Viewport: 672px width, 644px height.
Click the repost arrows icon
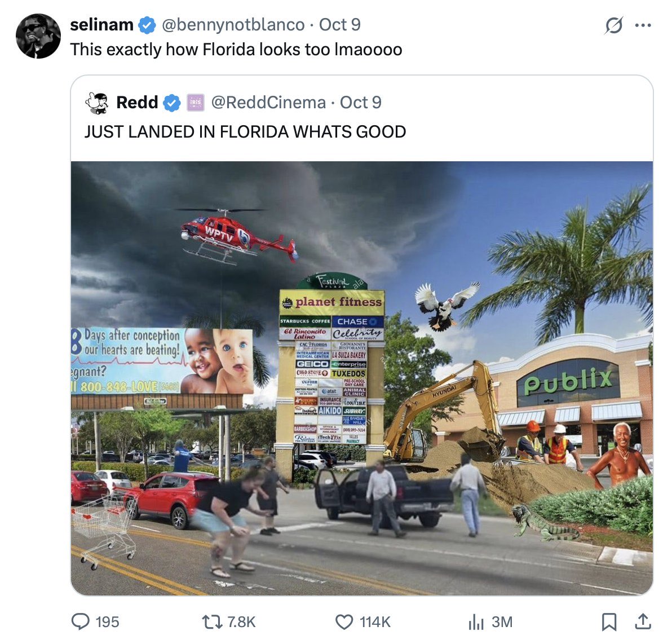pos(212,621)
